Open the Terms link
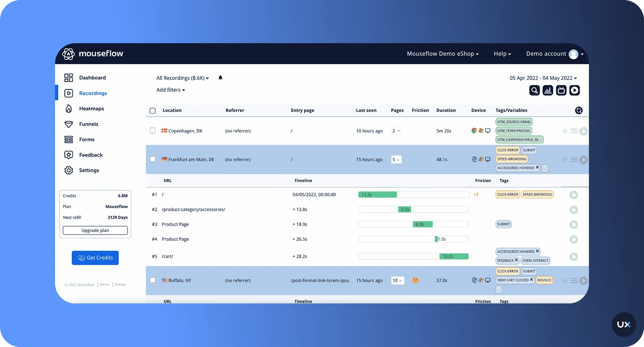 105,284
